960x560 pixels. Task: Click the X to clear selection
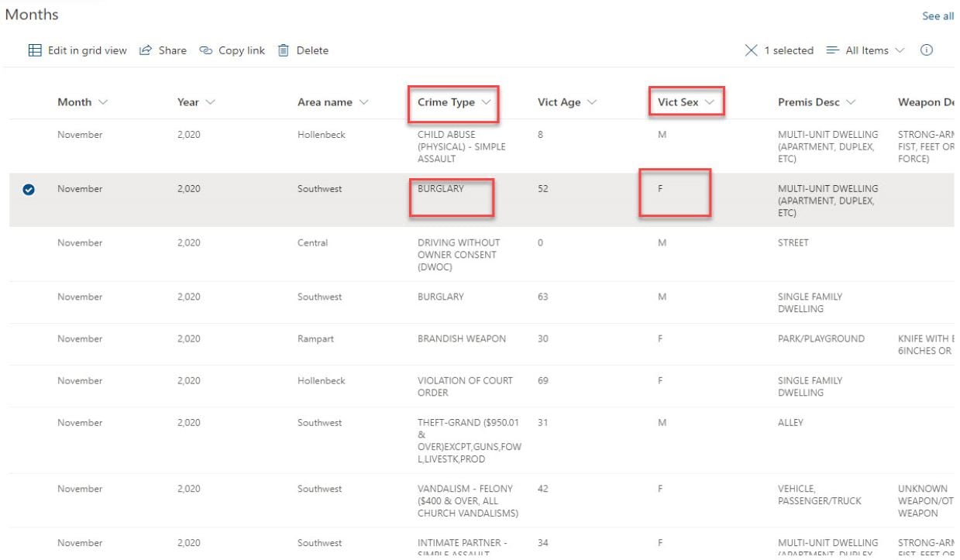[751, 50]
